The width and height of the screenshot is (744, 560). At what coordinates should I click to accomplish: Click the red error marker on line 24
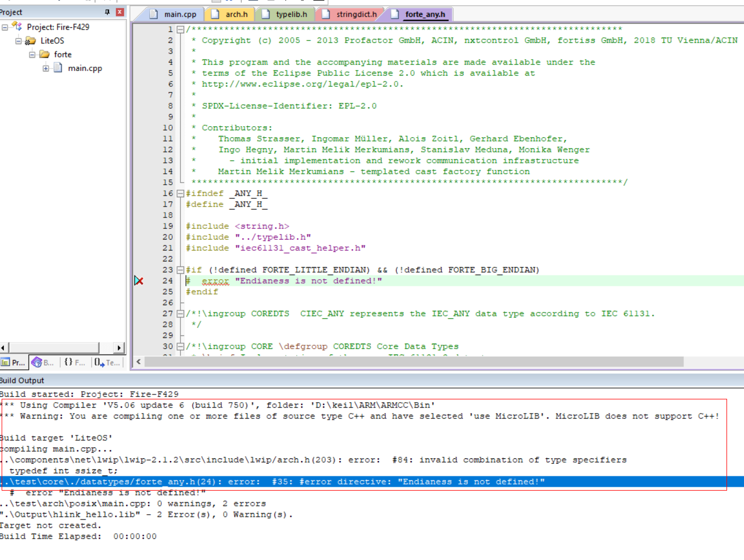[x=139, y=281]
